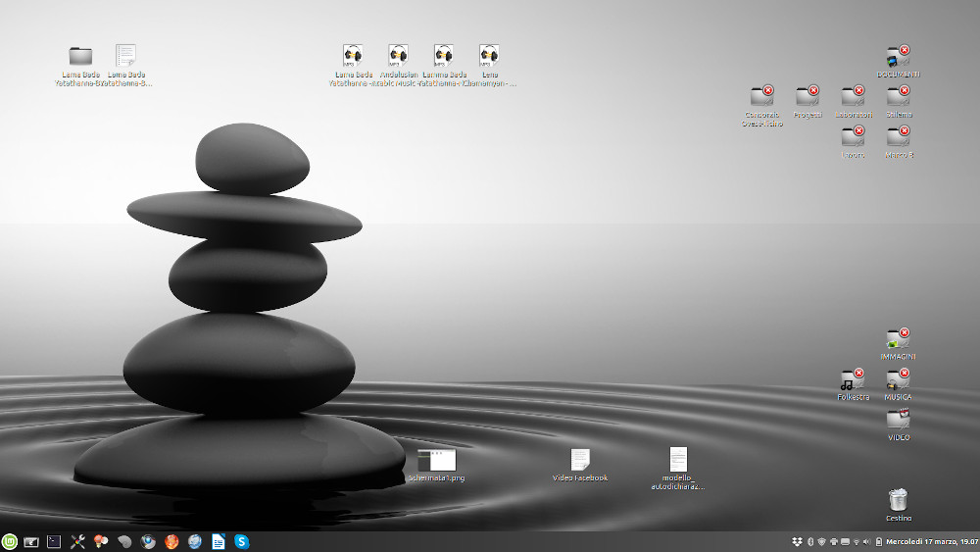Open the Wi-Fi network tray menu
Viewport: 980px width, 552px height.
pyautogui.click(x=856, y=542)
